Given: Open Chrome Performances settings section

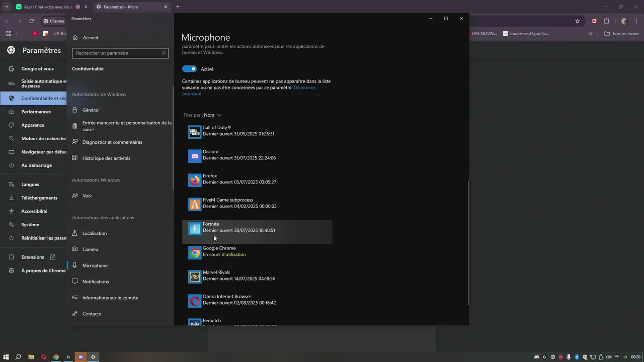Looking at the screenshot, I should [35, 112].
